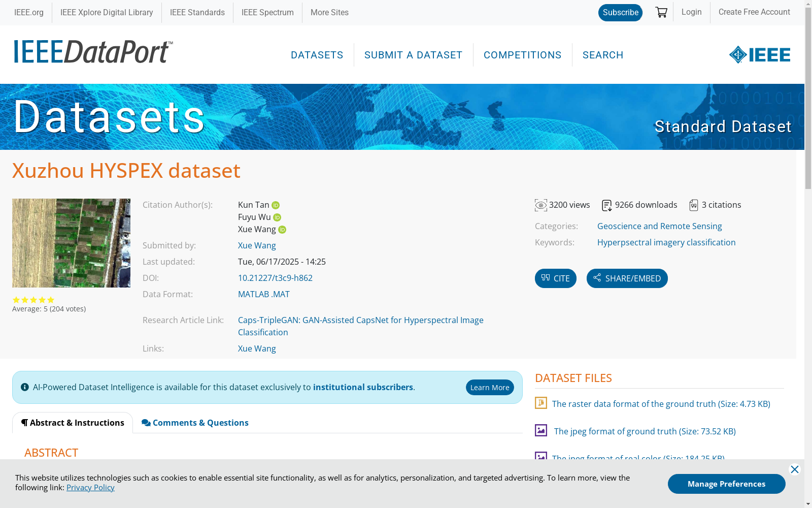Open Submit a Dataset menu
Image resolution: width=812 pixels, height=508 pixels.
[x=413, y=55]
